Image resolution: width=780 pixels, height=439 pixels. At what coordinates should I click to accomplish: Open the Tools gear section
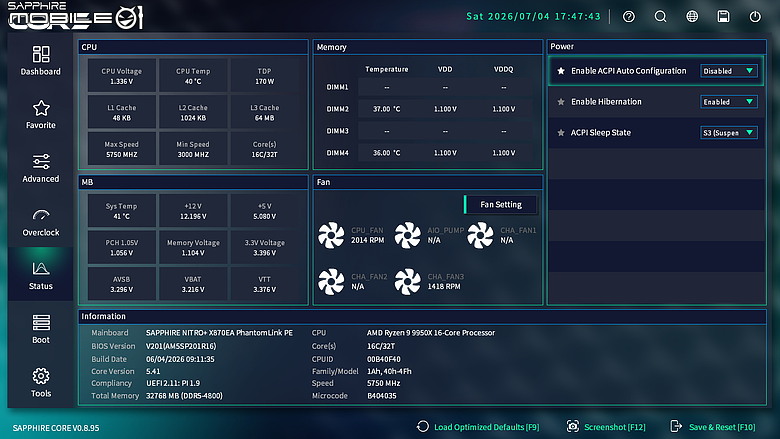(x=41, y=376)
